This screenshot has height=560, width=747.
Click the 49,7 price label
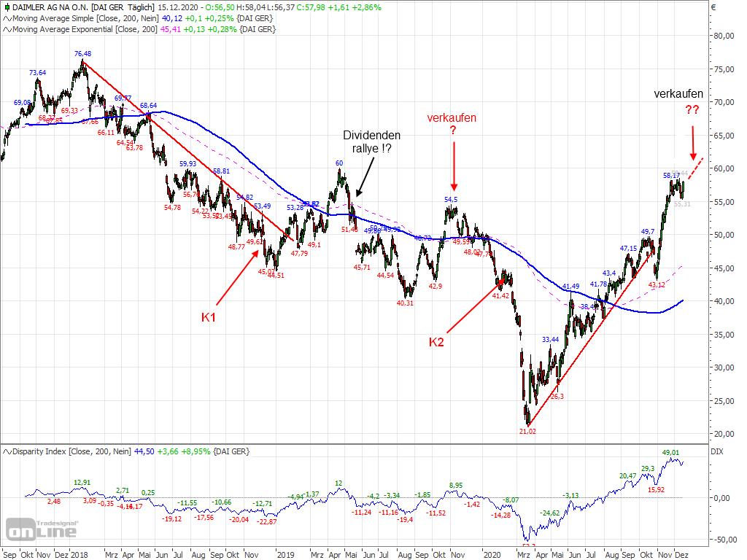pos(648,232)
